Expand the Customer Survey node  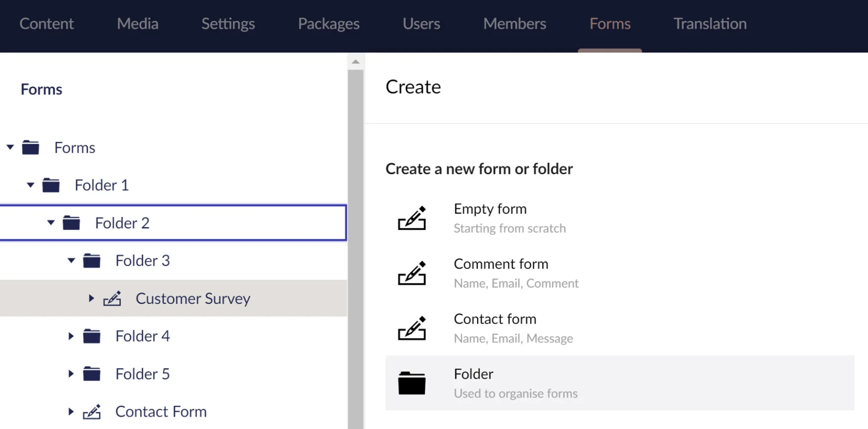pos(91,298)
